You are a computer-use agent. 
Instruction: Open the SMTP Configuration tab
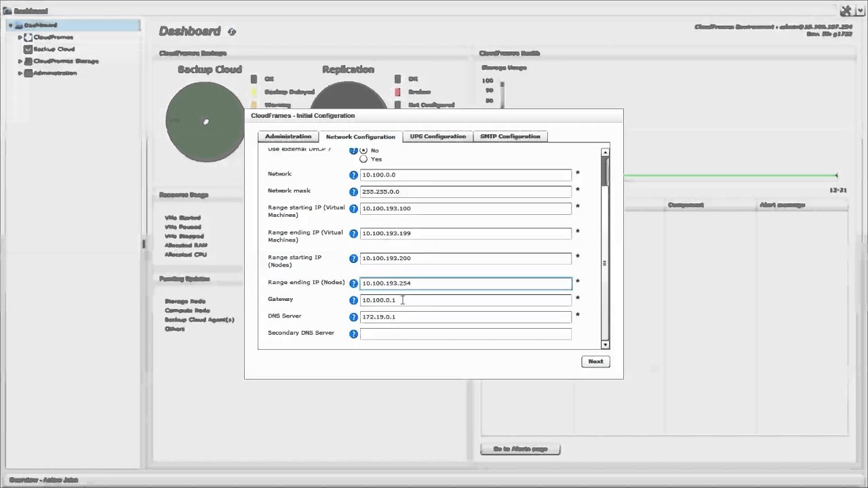coord(510,137)
